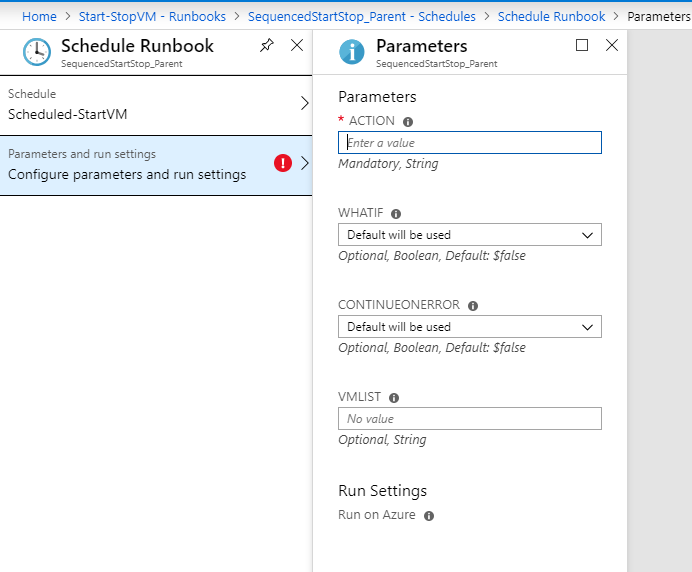Open the WHATIF dropdown
Viewport: 692px width, 572px height.
[x=470, y=235]
